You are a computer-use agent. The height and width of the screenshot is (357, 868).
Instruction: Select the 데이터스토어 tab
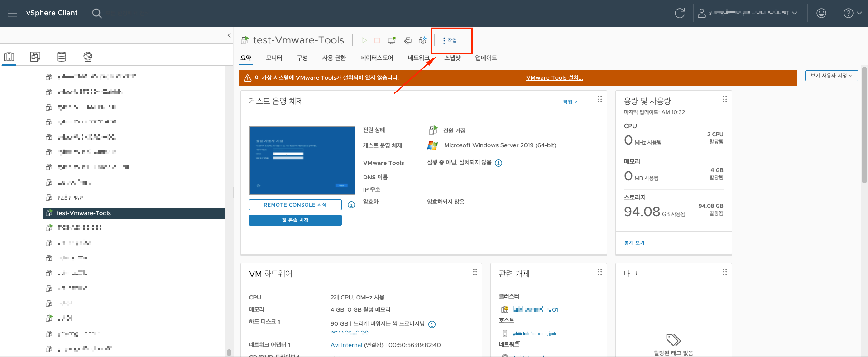pyautogui.click(x=377, y=58)
